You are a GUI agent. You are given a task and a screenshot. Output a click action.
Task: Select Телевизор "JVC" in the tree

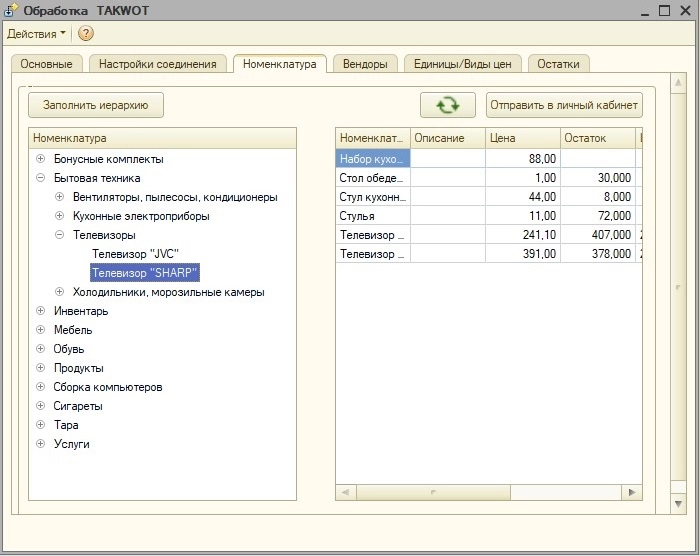tap(135, 254)
